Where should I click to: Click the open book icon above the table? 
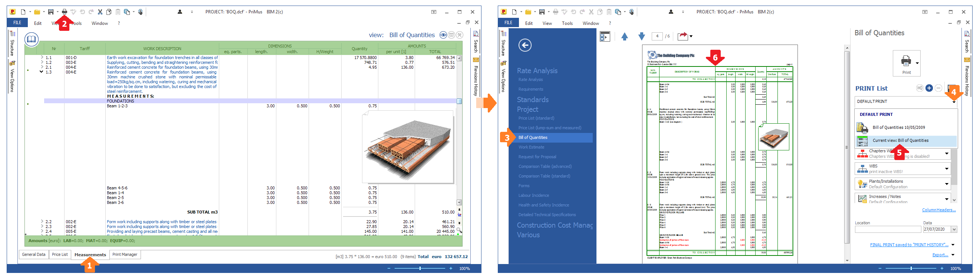32,39
